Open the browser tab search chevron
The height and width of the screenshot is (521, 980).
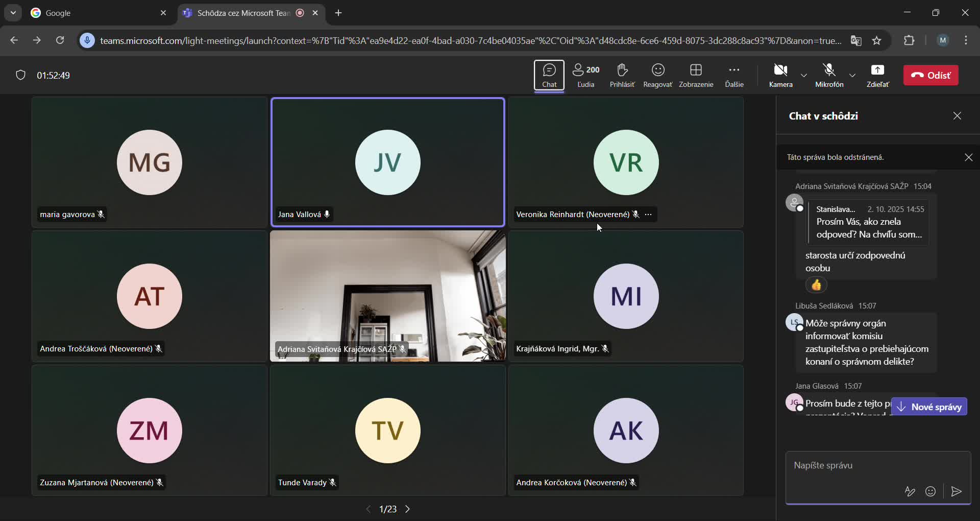(13, 13)
